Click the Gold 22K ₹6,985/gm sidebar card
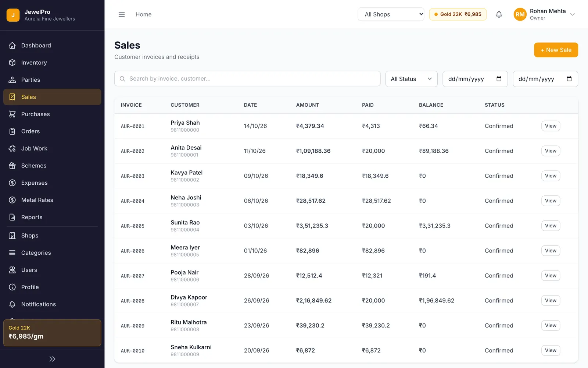 pyautogui.click(x=52, y=333)
